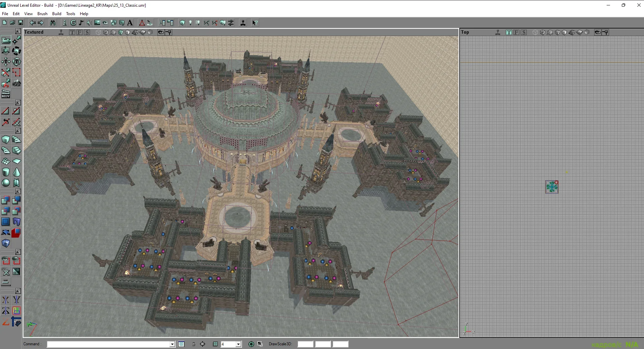Click the Undo left arrow icon
644x349 pixels.
point(33,23)
